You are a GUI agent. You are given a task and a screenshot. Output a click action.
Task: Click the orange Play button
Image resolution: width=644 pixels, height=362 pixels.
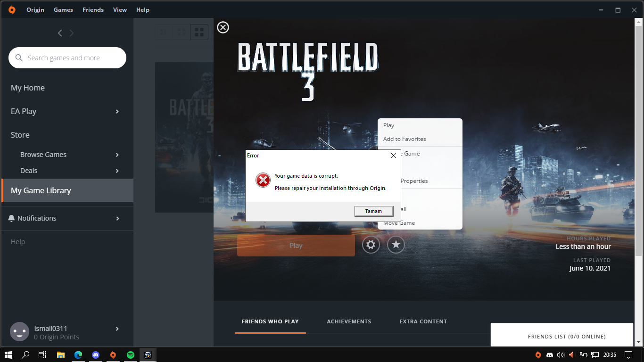[296, 246]
